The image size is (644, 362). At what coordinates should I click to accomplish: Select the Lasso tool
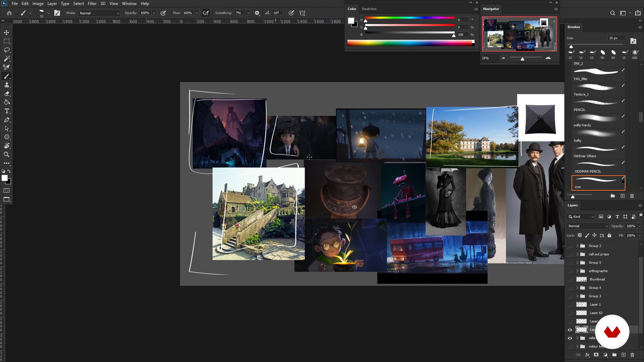(7, 50)
